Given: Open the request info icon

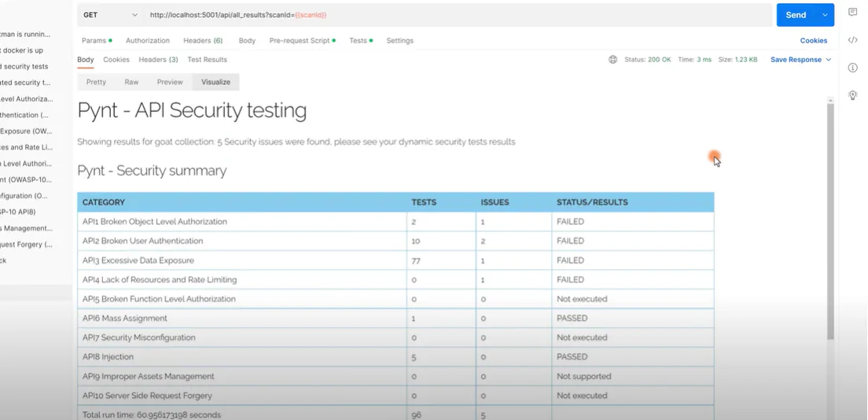Looking at the screenshot, I should [x=852, y=68].
